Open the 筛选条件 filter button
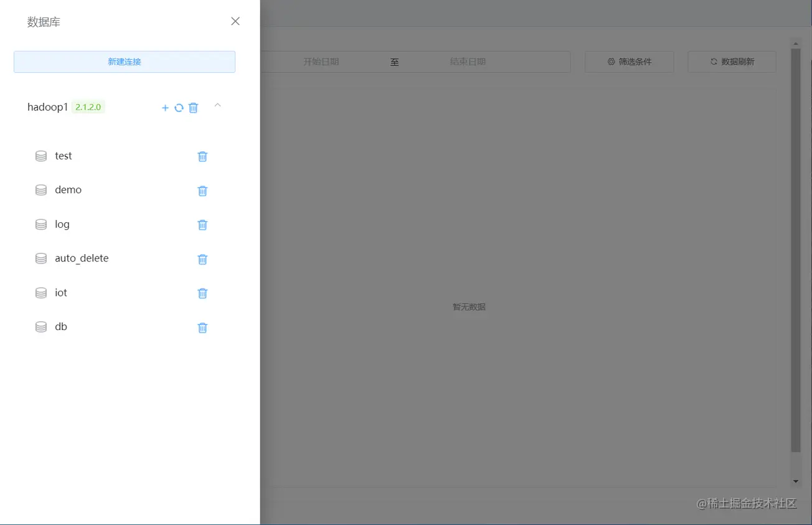Image resolution: width=812 pixels, height=525 pixels. click(x=629, y=62)
